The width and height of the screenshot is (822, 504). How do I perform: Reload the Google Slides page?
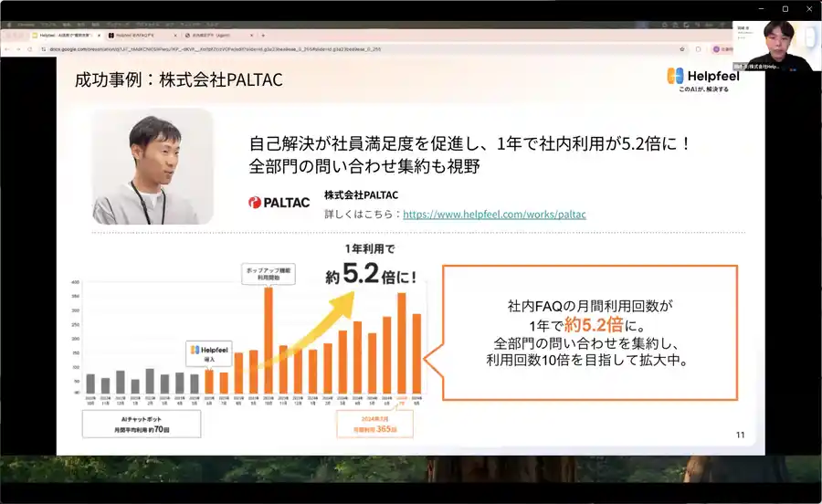point(27,48)
